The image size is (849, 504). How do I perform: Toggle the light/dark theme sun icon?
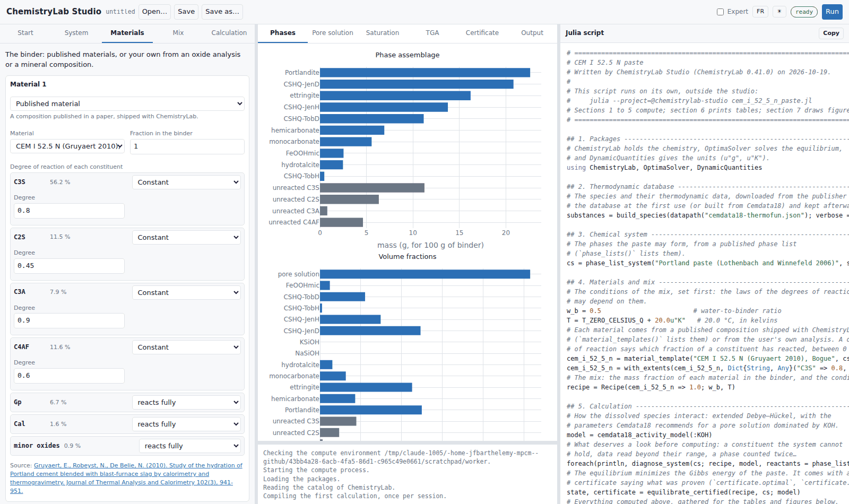(x=779, y=12)
